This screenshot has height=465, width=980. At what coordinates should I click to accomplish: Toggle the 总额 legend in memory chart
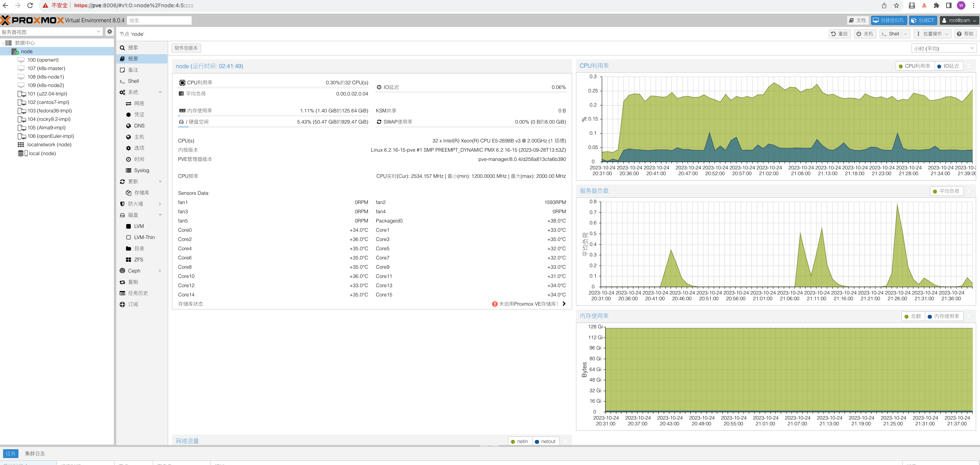[x=913, y=316]
